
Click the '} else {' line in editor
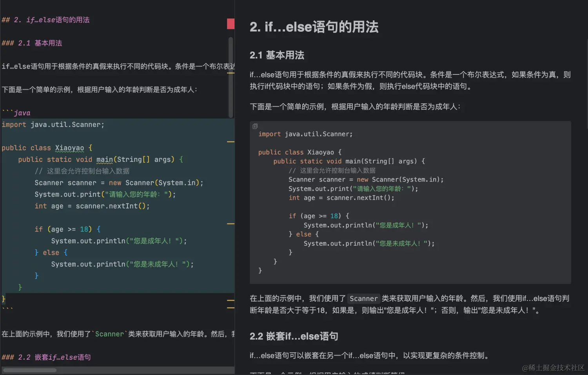[51, 253]
